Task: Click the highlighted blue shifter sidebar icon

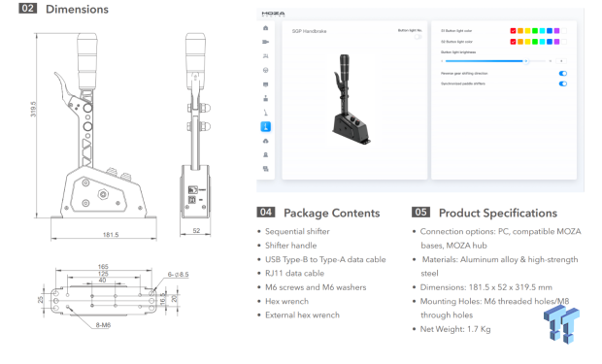Action: pos(266,127)
